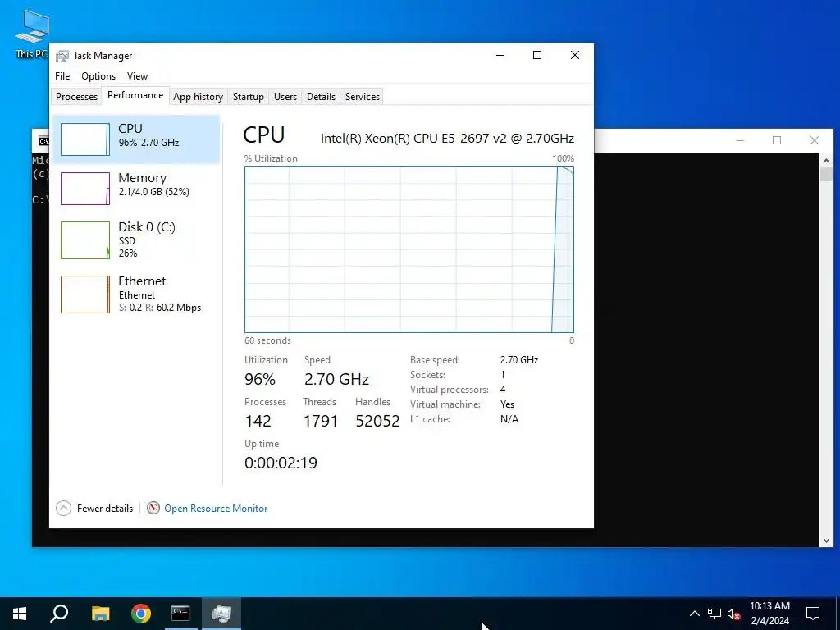Click the CPU utilization graph area
Viewport: 840px width, 630px height.
pyautogui.click(x=409, y=249)
